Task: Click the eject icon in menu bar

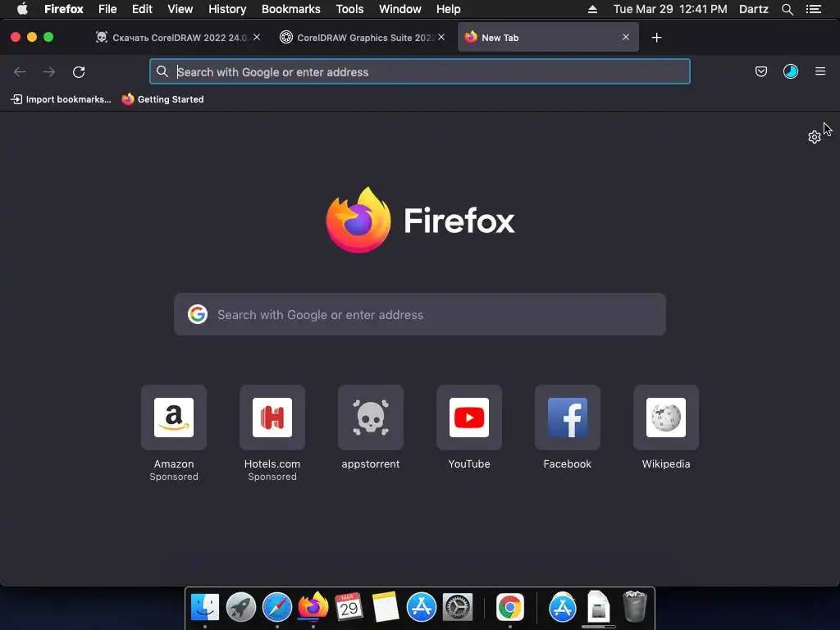Action: tap(592, 9)
